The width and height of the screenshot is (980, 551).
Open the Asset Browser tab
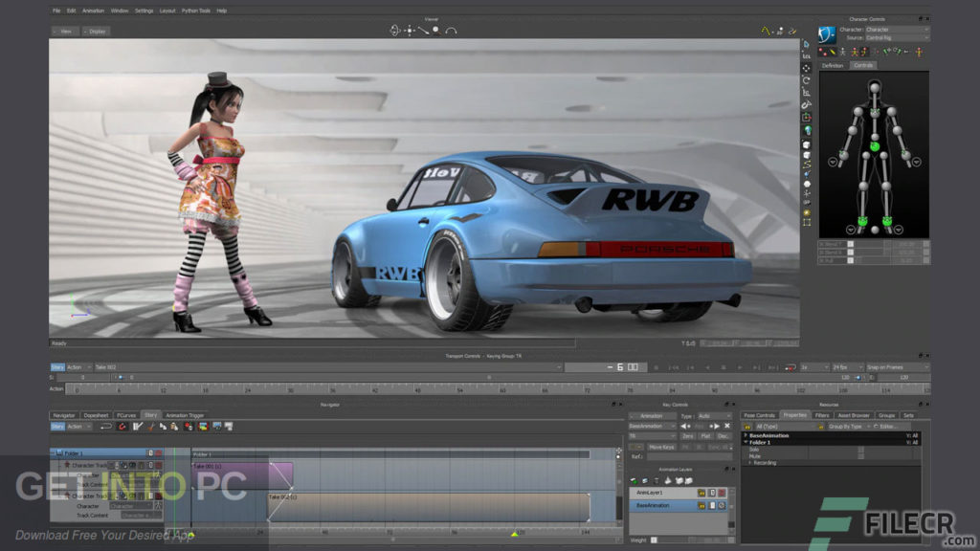(854, 415)
